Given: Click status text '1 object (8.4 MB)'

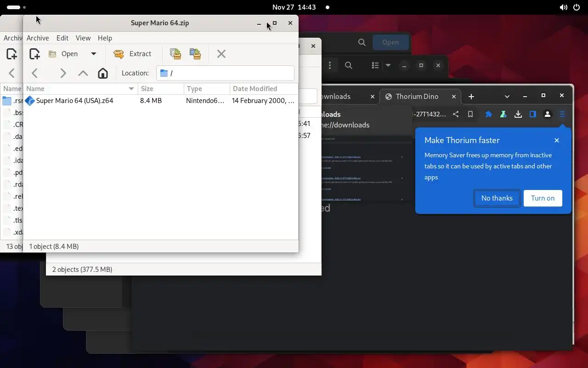Looking at the screenshot, I should point(54,247).
